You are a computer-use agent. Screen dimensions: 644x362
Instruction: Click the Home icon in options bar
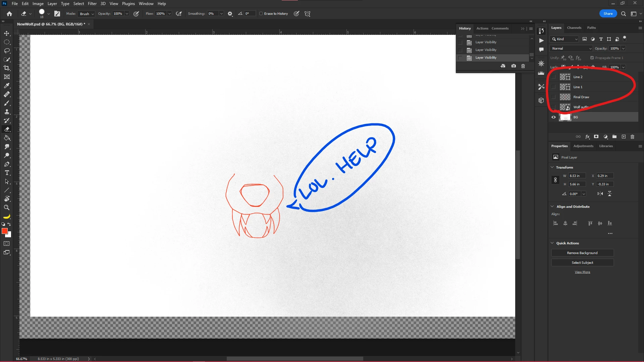click(x=9, y=14)
